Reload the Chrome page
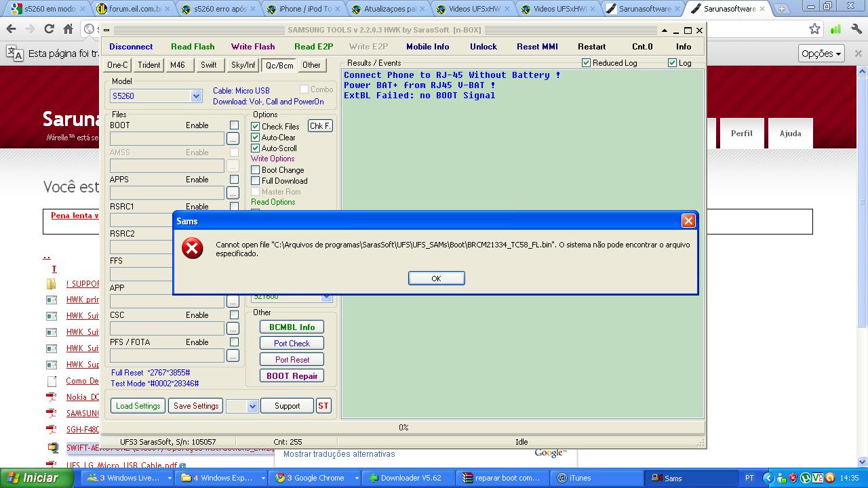868x488 pixels. tap(49, 29)
